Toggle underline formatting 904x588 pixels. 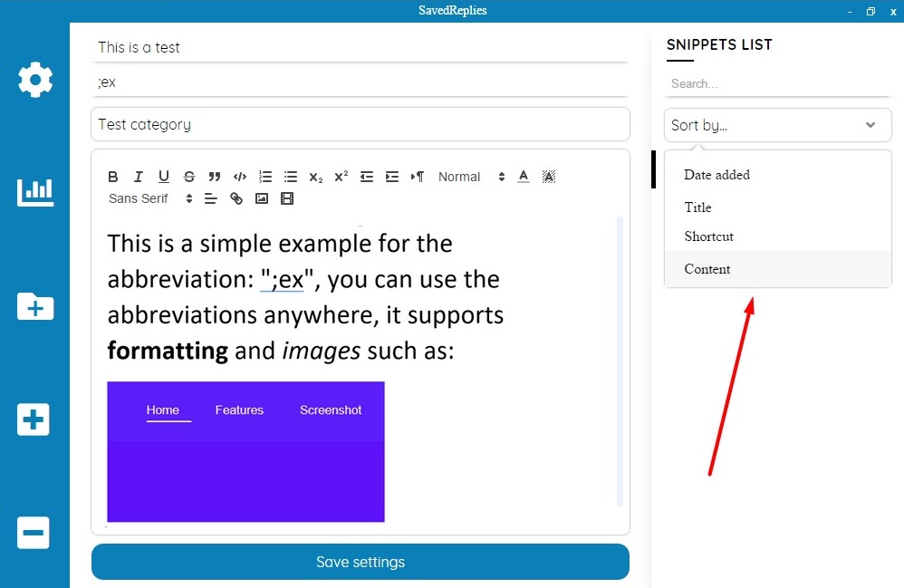click(x=164, y=177)
